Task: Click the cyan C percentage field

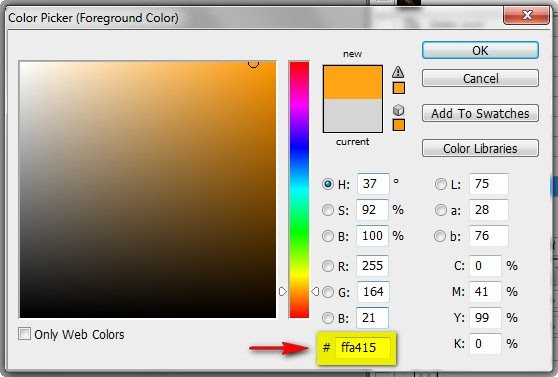Action: pos(485,266)
